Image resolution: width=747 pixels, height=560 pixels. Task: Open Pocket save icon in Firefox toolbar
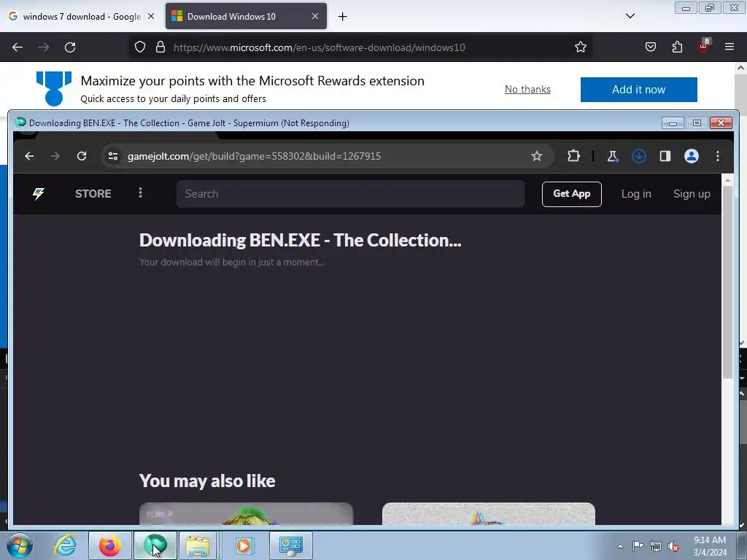click(x=650, y=47)
